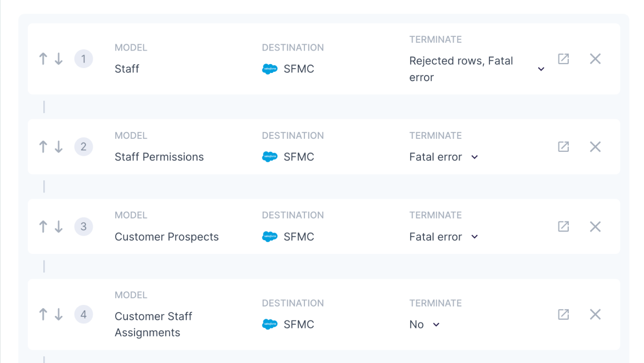644x363 pixels.
Task: Open Customer Prospects sync link icon
Action: click(x=563, y=226)
